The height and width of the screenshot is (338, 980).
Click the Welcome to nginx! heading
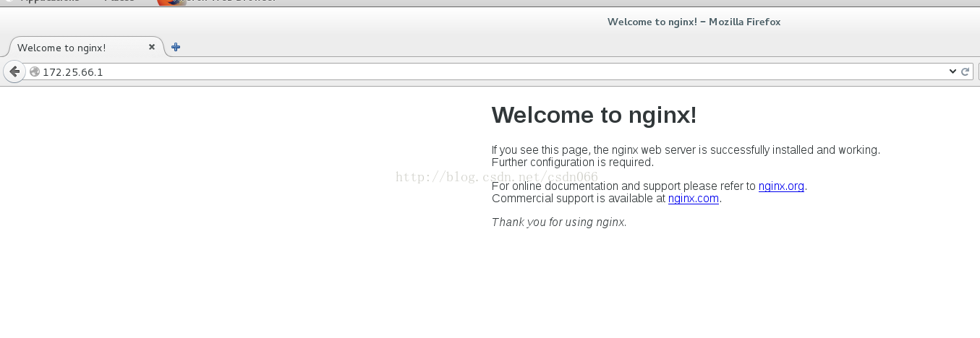click(594, 116)
